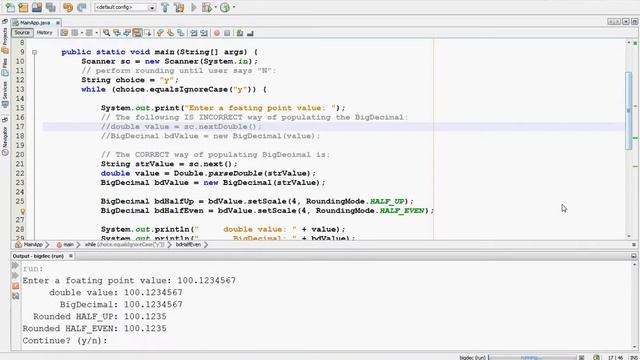Close the Output bigdec tab

click(x=71, y=256)
